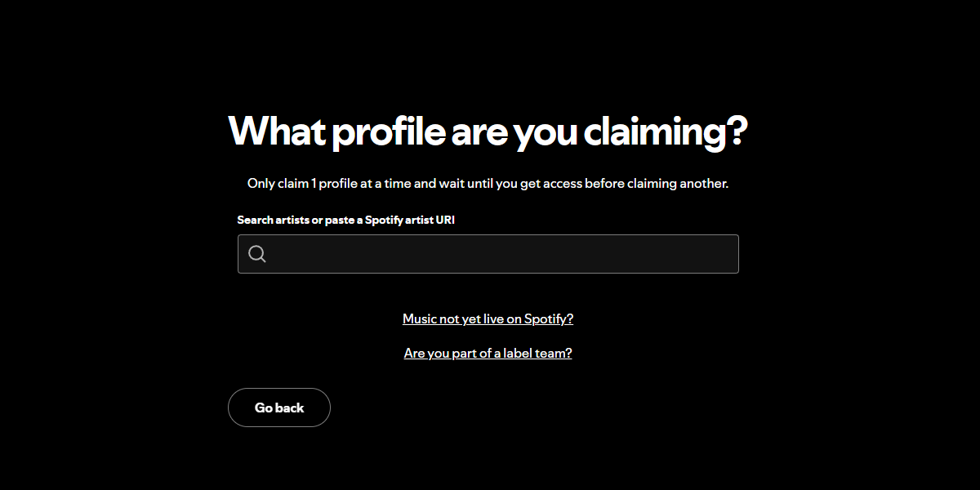
Task: Open the "Music not yet live on Spotify?" link
Action: [488, 318]
